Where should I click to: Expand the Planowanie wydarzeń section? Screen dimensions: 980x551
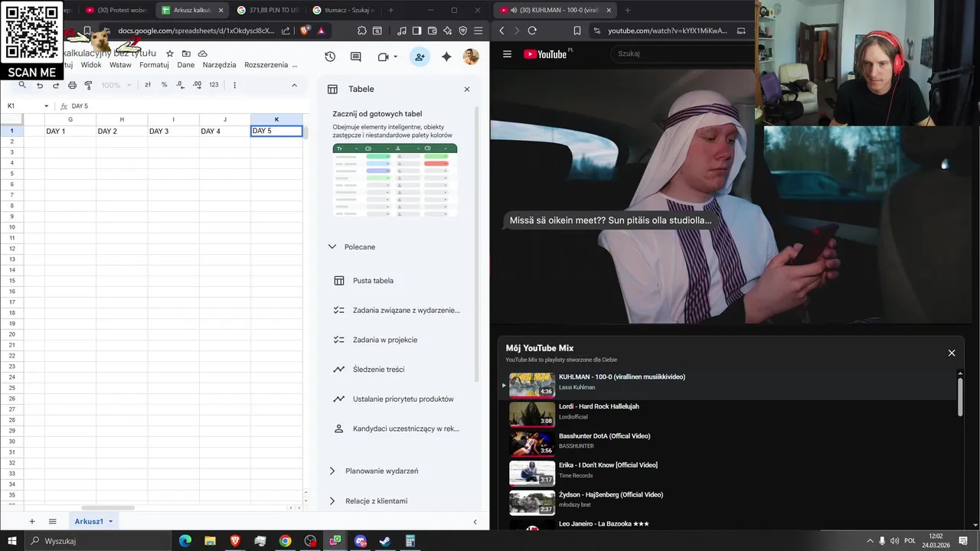click(332, 471)
